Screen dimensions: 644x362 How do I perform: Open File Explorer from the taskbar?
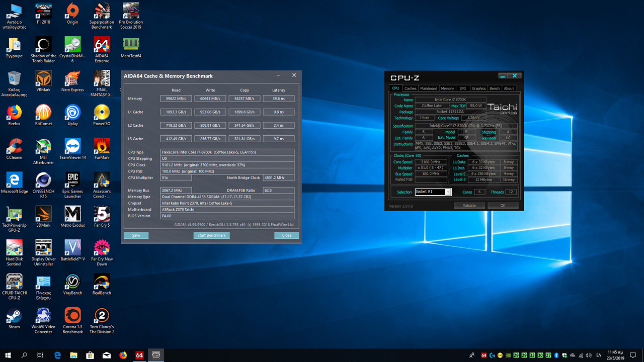73,355
